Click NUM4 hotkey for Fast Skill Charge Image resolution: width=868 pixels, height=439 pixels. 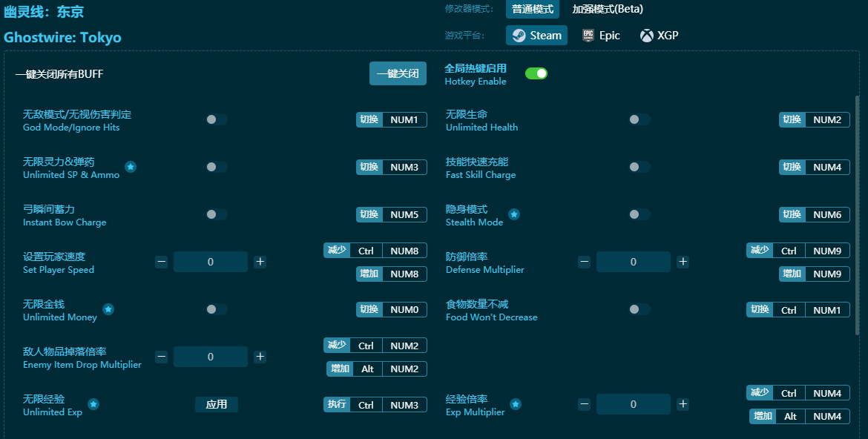[815, 167]
